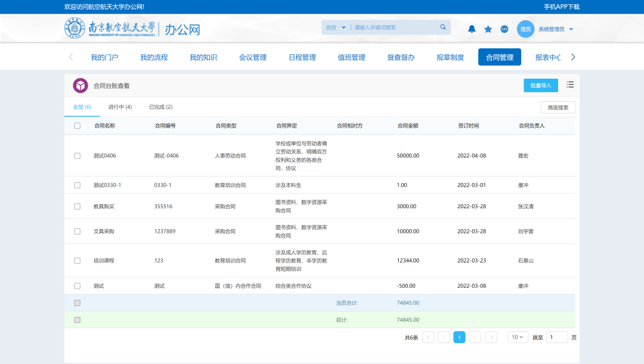Select 合同管理 menu item
This screenshot has height=364, width=644.
pos(500,57)
